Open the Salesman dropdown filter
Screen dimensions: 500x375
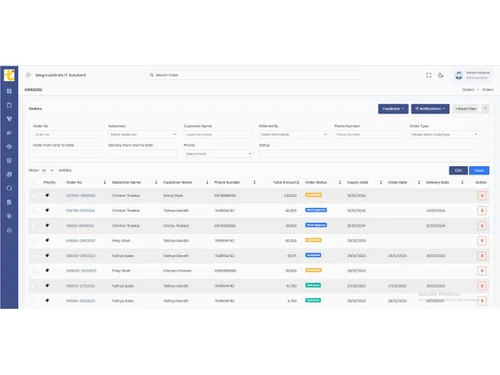point(143,134)
